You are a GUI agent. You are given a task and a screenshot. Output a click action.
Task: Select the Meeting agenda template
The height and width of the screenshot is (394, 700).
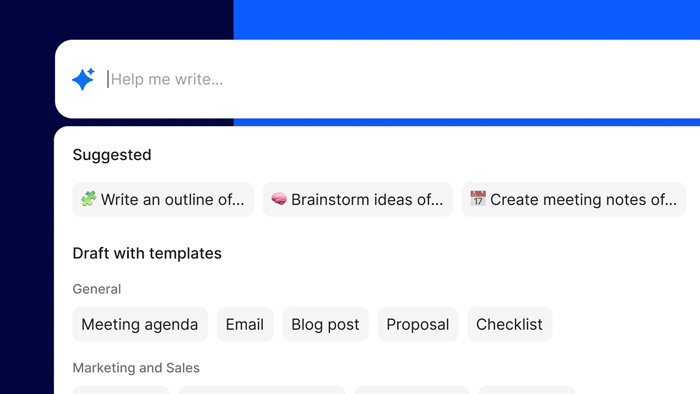tap(140, 324)
